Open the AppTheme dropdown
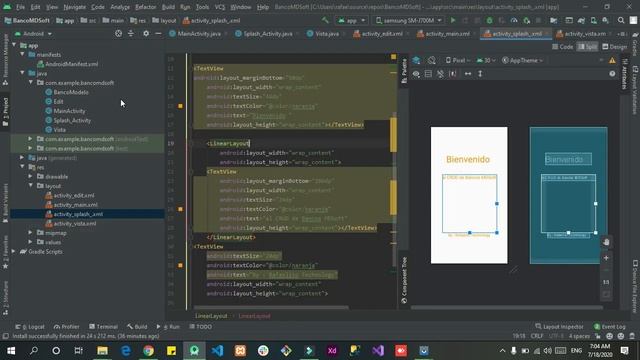This screenshot has width=640, height=360. pyautogui.click(x=522, y=60)
